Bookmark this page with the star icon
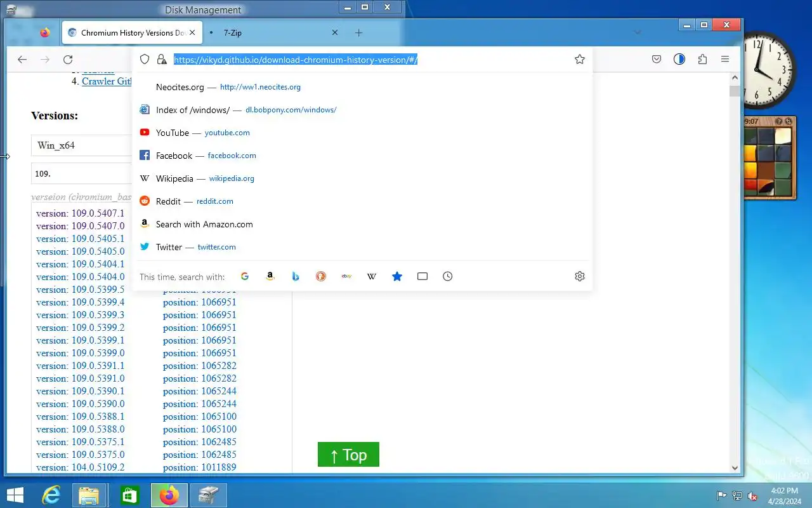 point(579,59)
